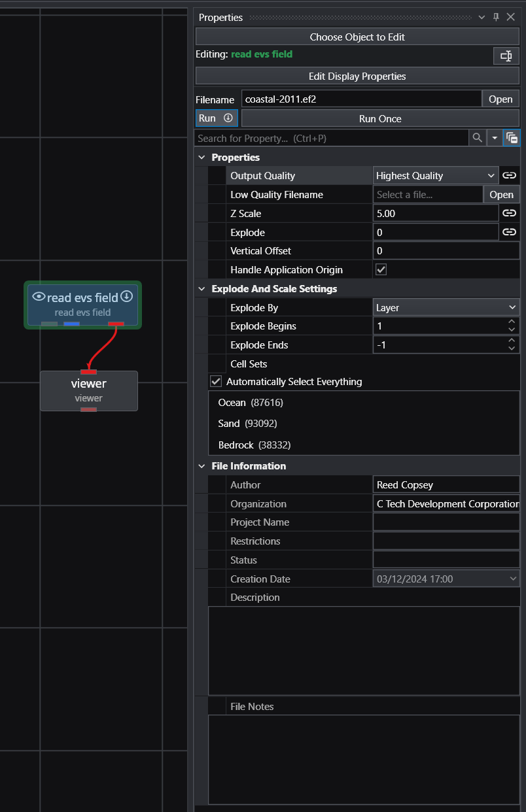Screen dimensions: 526x812
Task: Toggle eye icon on read evs field node
Action: pos(39,297)
